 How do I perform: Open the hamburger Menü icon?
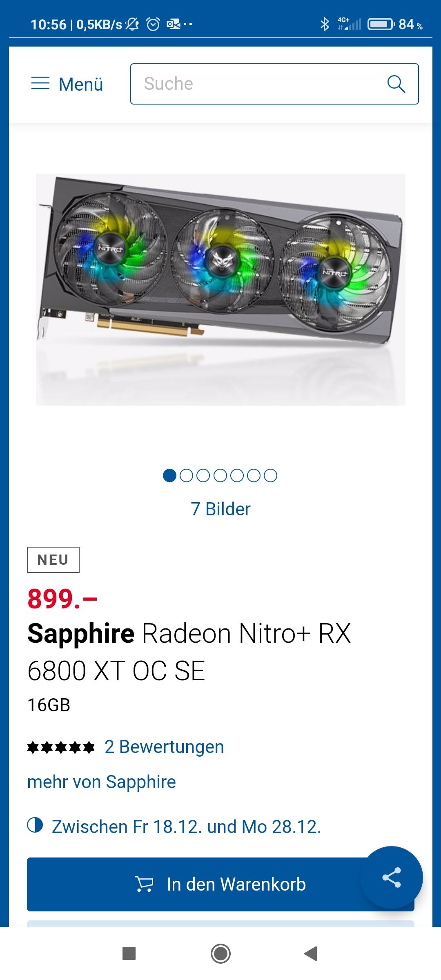[40, 83]
